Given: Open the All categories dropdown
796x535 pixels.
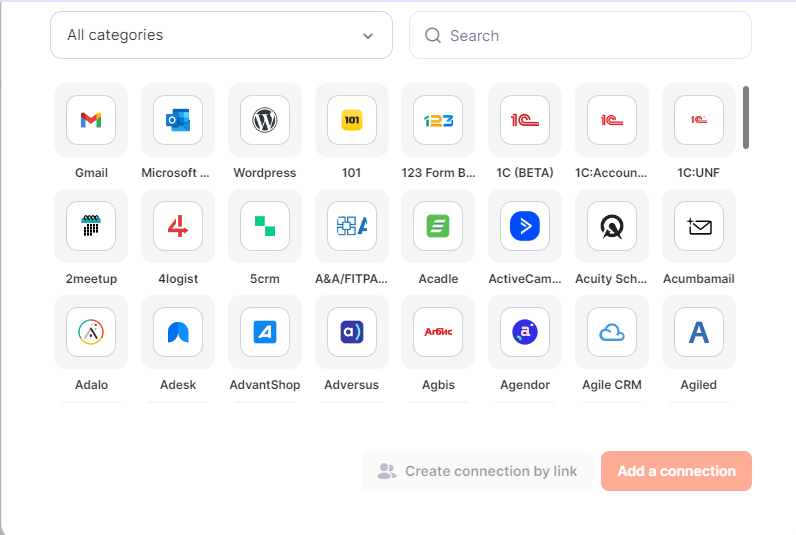Looking at the screenshot, I should coord(221,35).
